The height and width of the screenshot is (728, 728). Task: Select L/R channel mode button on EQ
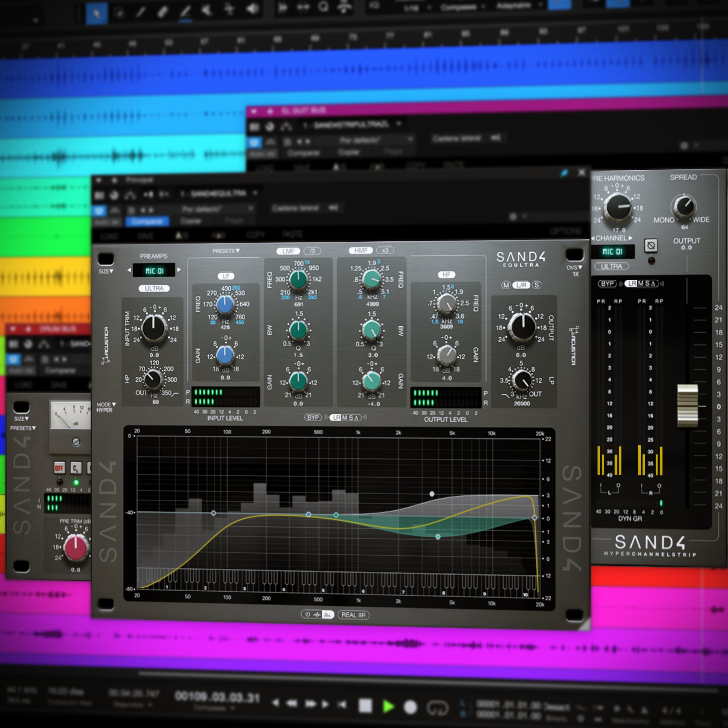[521, 285]
